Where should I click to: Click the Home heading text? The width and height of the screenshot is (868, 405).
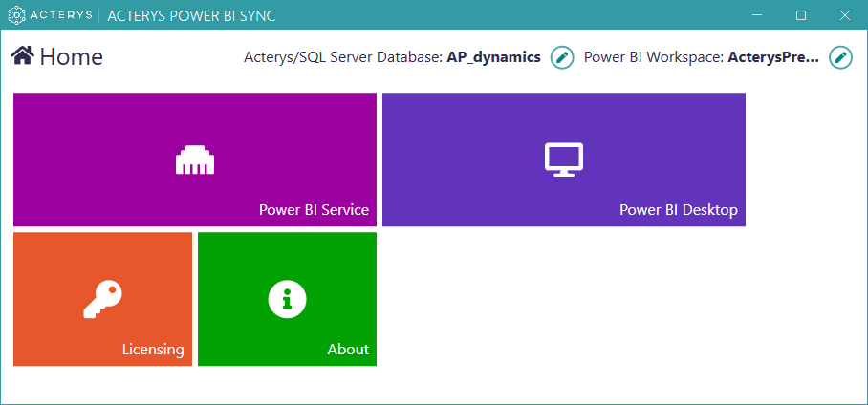(72, 57)
